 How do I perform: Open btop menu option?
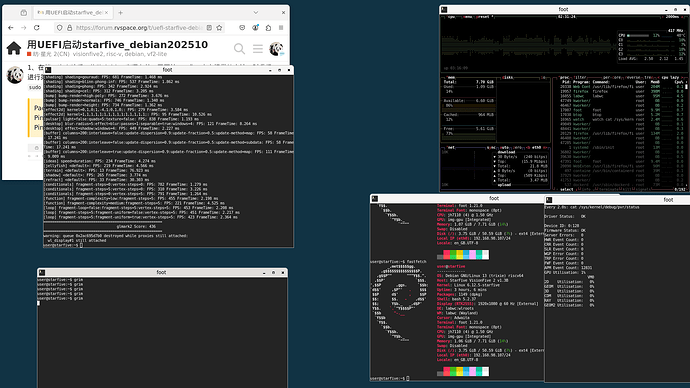pos(467,17)
